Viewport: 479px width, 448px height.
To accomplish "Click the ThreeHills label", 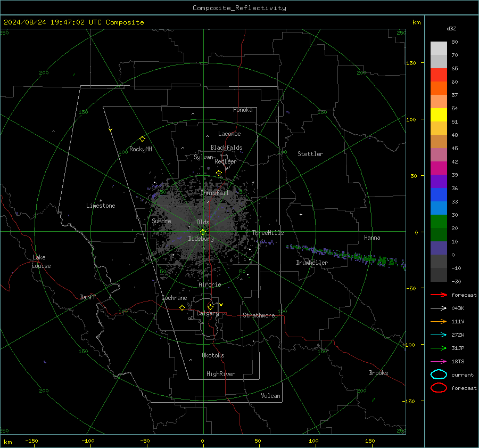I will coord(268,233).
